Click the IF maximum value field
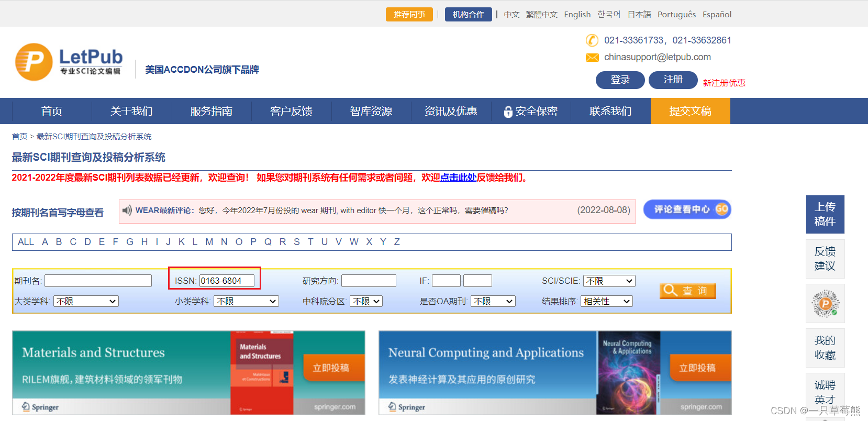The height and width of the screenshot is (421, 868). point(477,281)
